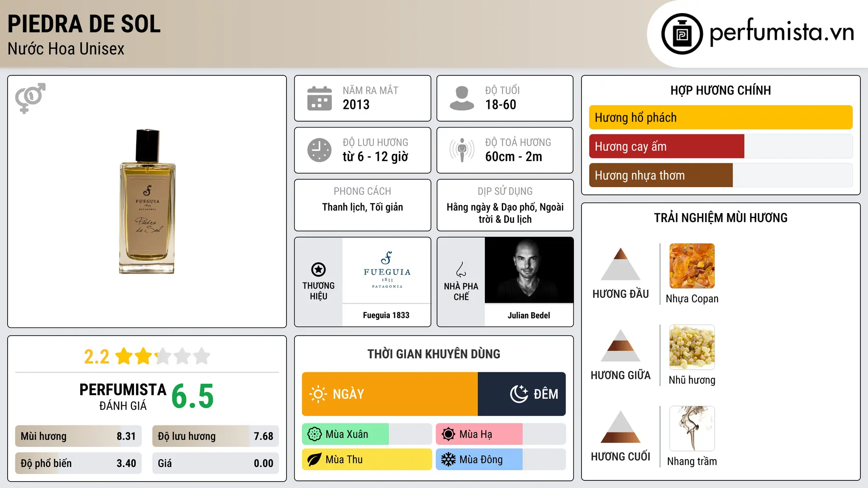Click the star rating row beside 2.2
This screenshot has width=868, height=488.
tap(163, 356)
